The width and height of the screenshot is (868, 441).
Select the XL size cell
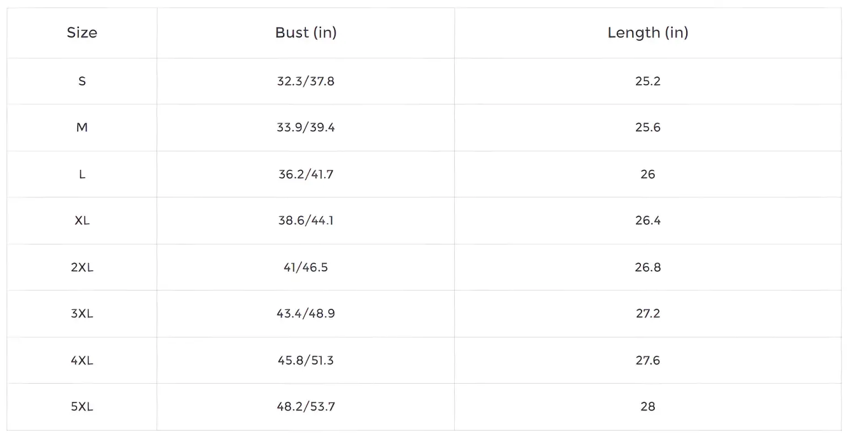click(82, 220)
